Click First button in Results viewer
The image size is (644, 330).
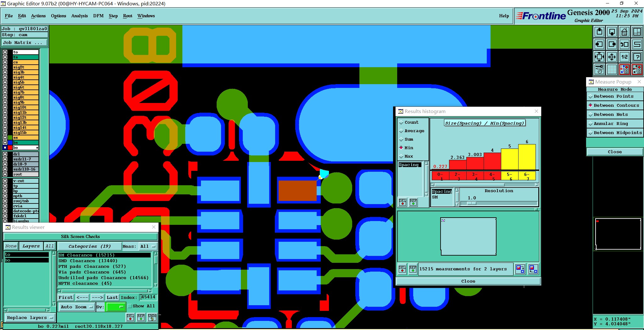pos(66,297)
